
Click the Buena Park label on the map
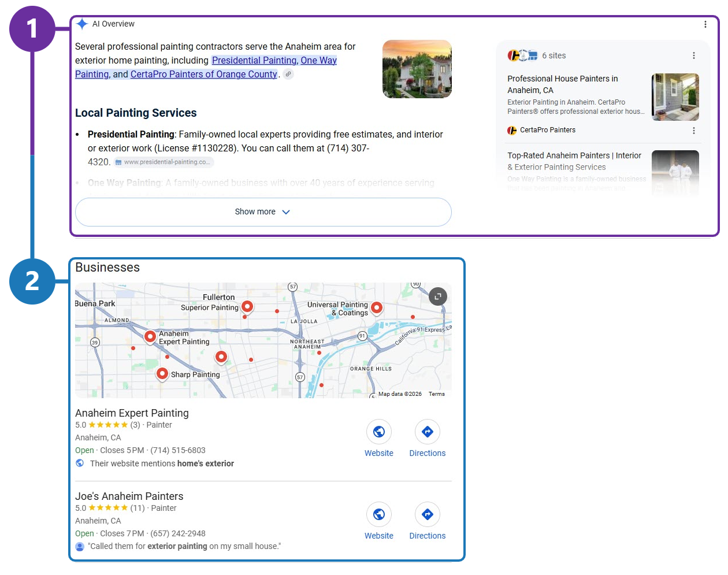click(95, 303)
